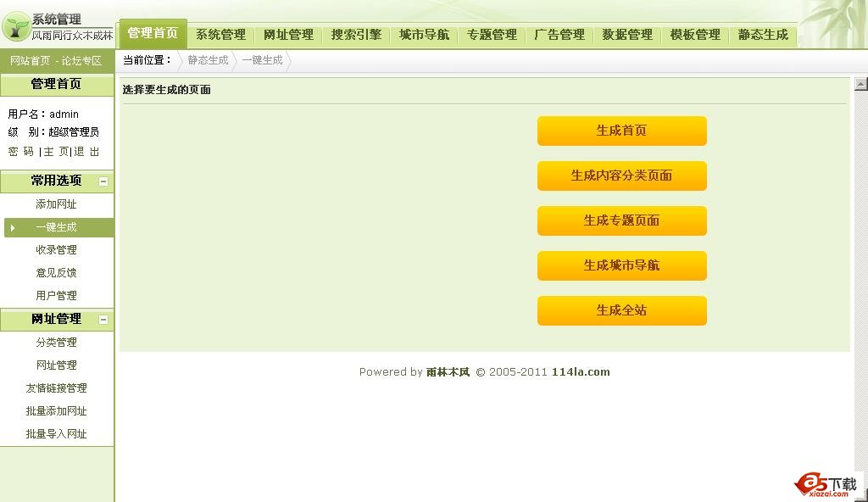Open the 网址管理 item below 分类管理

tap(56, 365)
